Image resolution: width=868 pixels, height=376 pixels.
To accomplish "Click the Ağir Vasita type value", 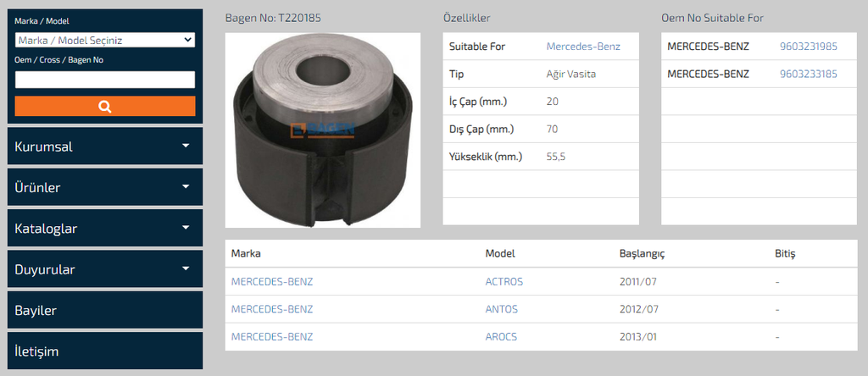I will [x=570, y=74].
